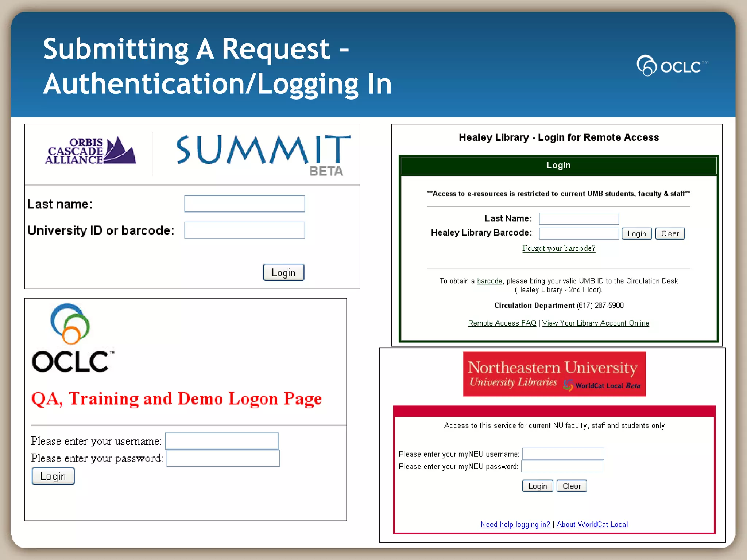Click the green Login header bar
The width and height of the screenshot is (747, 560).
point(558,165)
